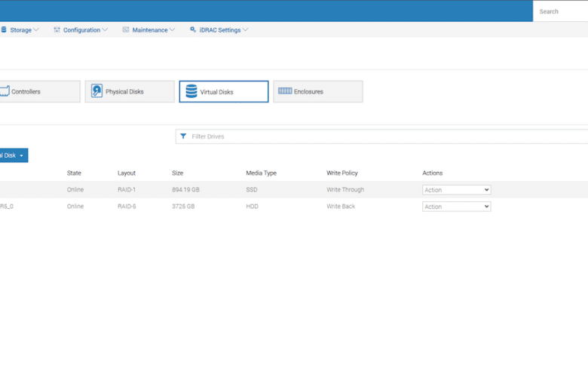The width and height of the screenshot is (588, 389).
Task: Select the Virtual Disks tab
Action: pos(224,91)
